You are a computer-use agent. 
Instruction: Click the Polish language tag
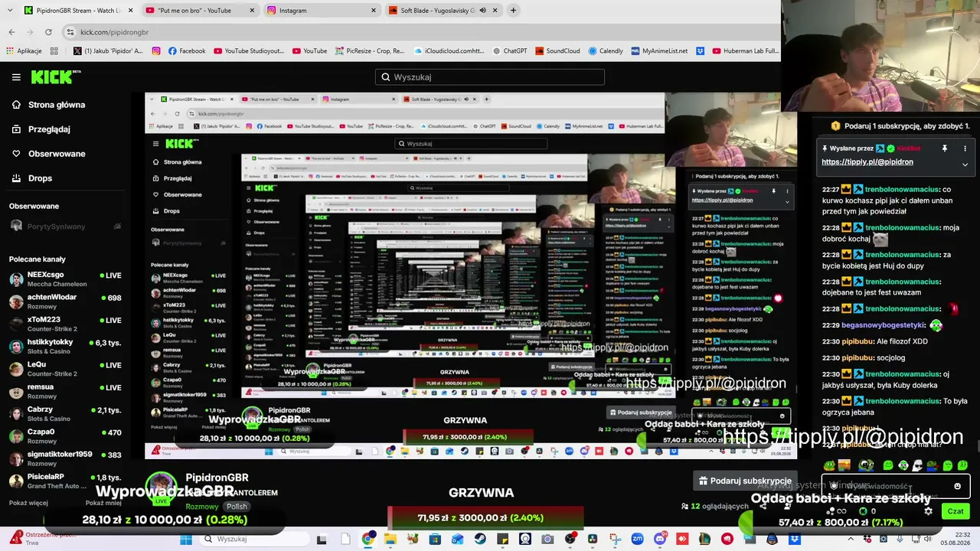click(x=237, y=507)
